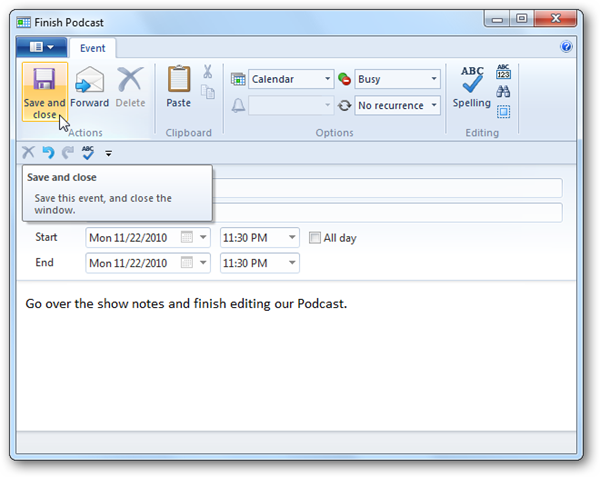This screenshot has height=477, width=600.
Task: Open the blue application menu button
Action: coord(42,47)
